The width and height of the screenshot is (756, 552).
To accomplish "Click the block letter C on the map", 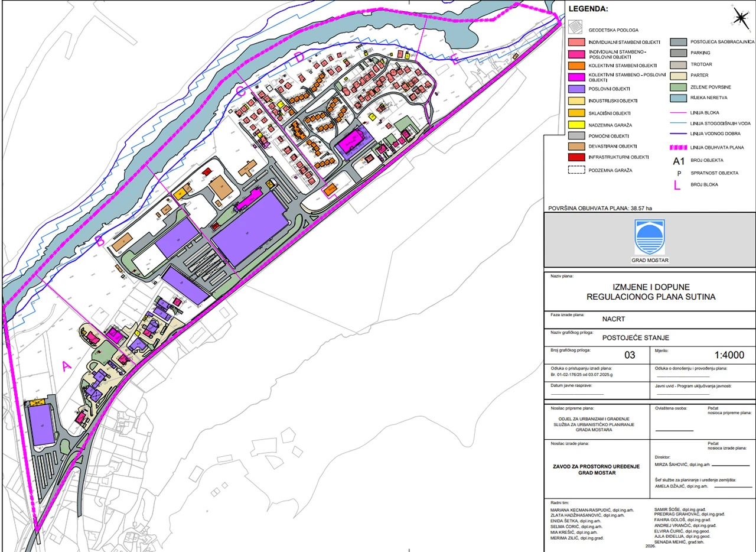I will tap(241, 91).
